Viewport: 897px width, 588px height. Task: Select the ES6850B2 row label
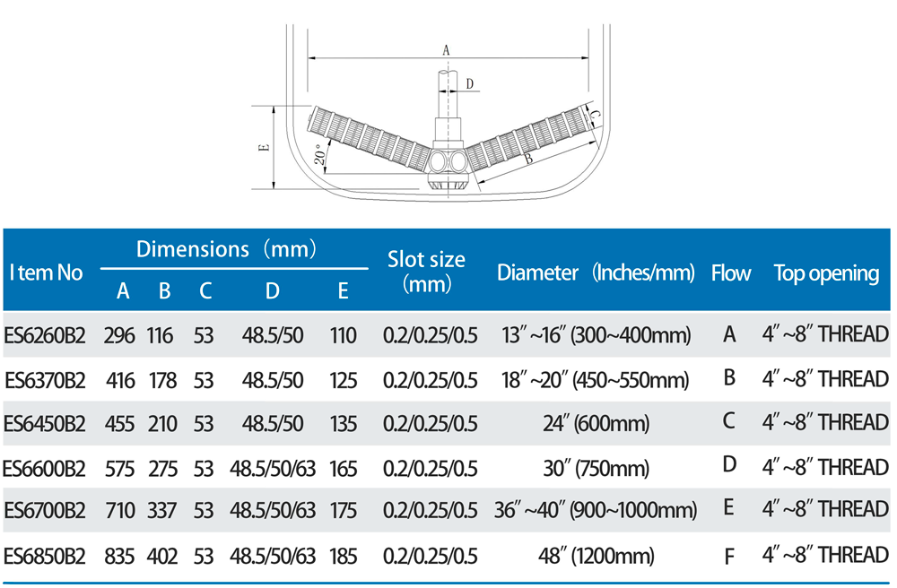point(45,556)
